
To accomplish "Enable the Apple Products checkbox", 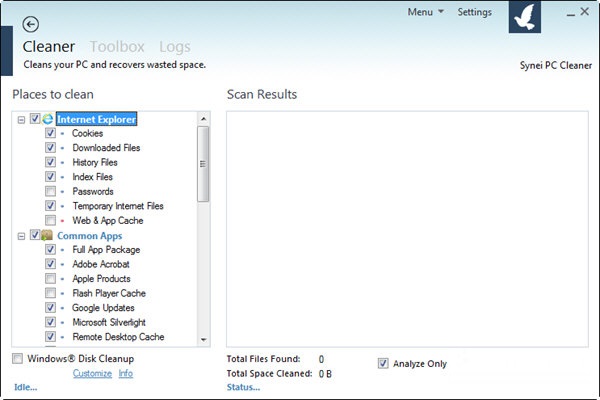I will click(x=50, y=279).
